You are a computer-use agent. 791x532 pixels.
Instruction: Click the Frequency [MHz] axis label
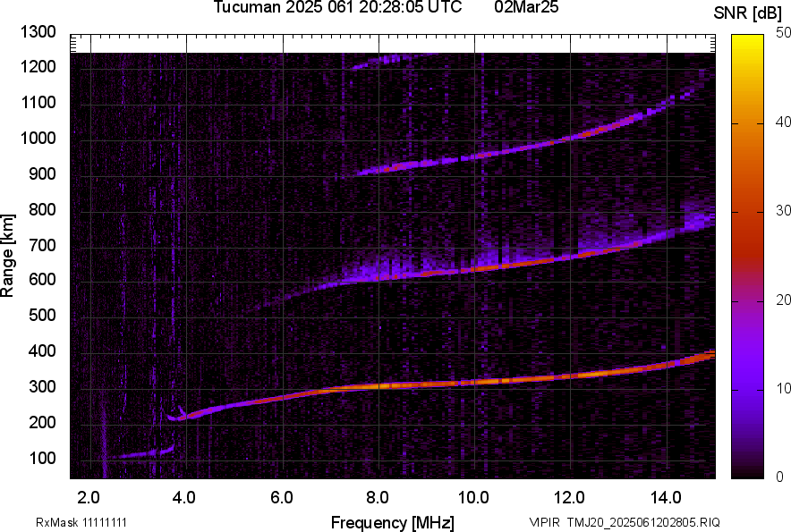click(x=392, y=522)
